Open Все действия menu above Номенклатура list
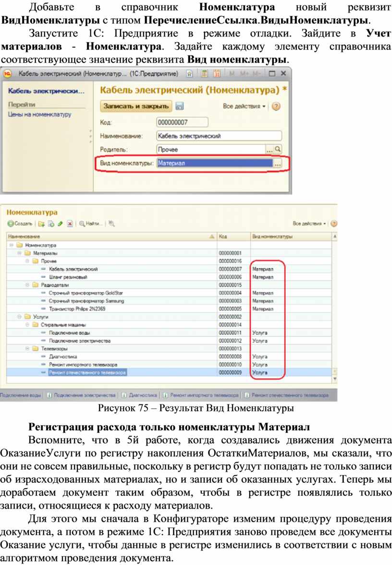The width and height of the screenshot is (392, 565). (x=310, y=224)
